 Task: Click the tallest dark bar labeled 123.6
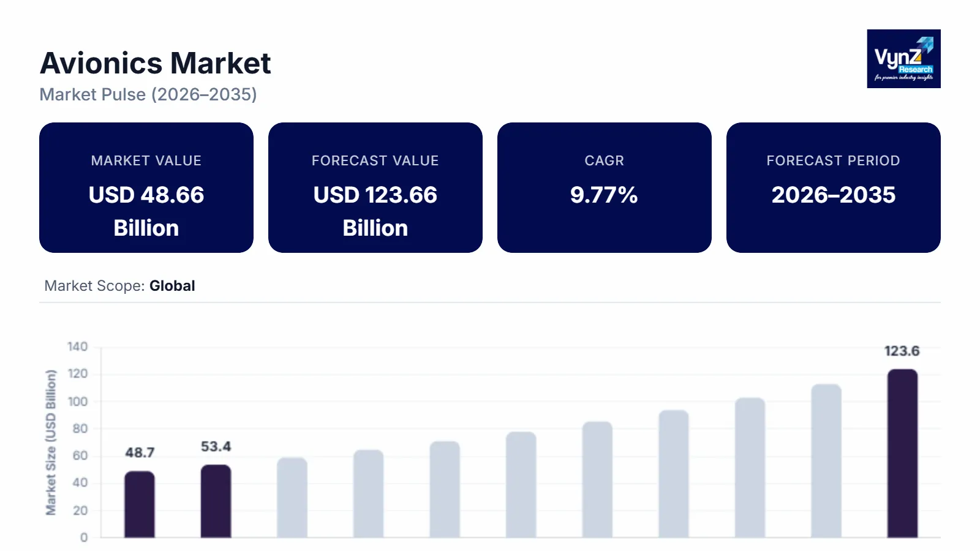click(902, 454)
